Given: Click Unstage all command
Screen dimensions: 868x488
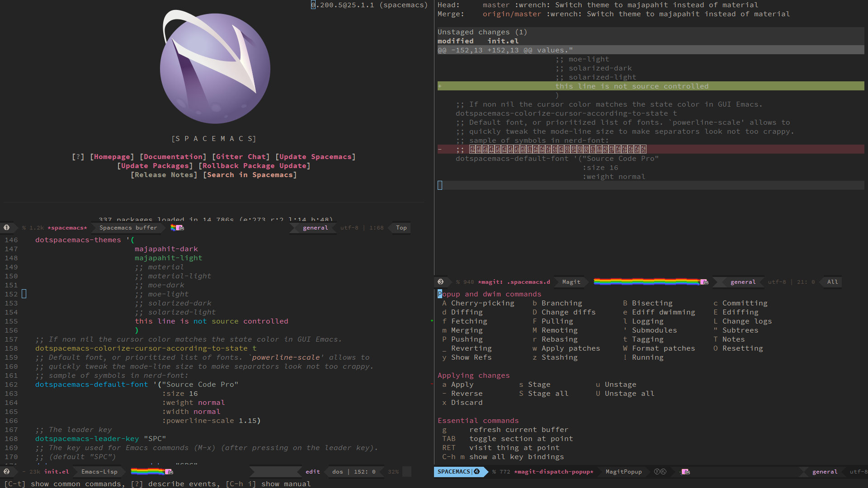Looking at the screenshot, I should point(625,394).
